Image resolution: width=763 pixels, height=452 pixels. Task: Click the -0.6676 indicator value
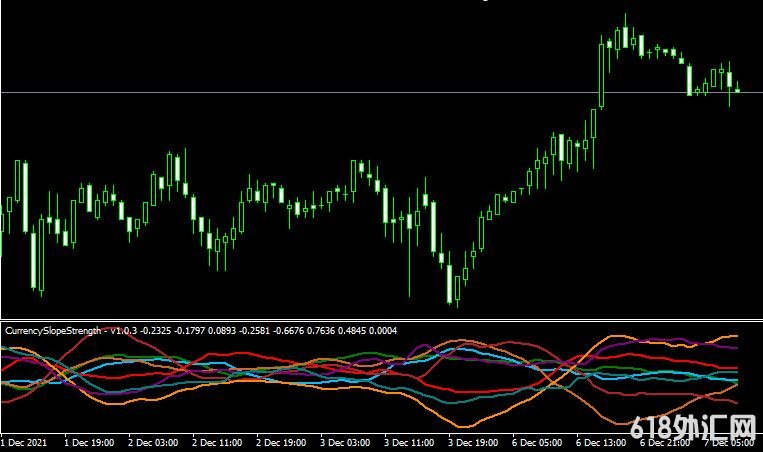288,331
